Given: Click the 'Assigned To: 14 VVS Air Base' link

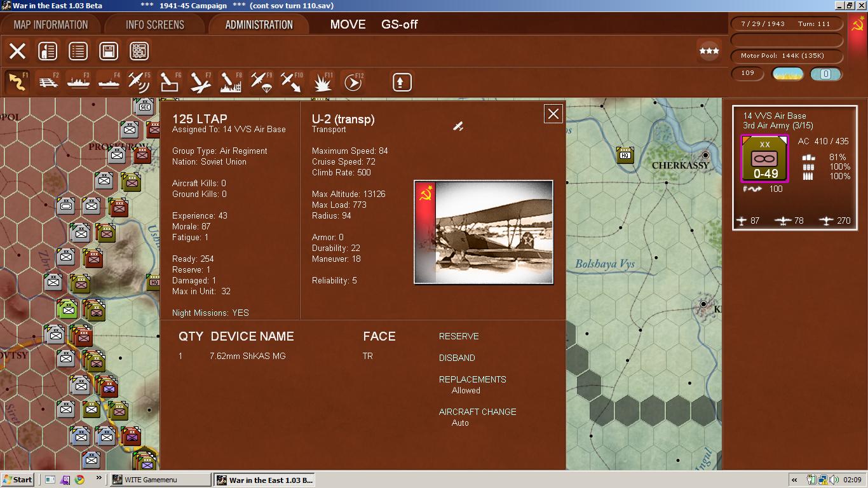Looking at the screenshot, I should coord(229,130).
